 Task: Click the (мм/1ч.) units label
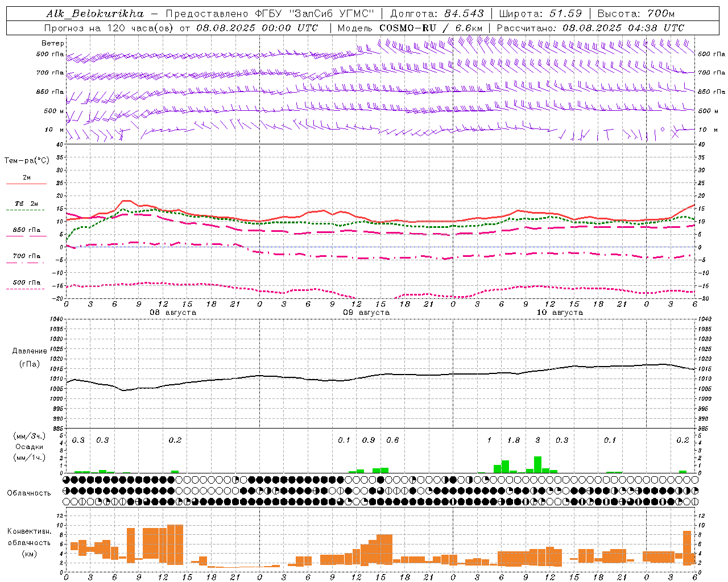30,458
